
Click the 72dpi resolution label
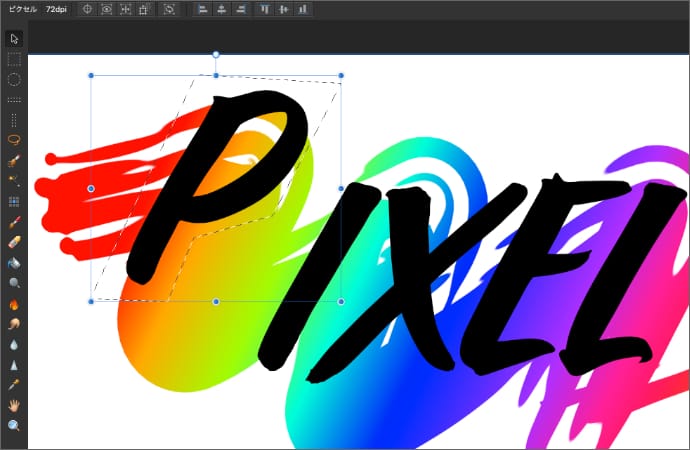point(57,9)
